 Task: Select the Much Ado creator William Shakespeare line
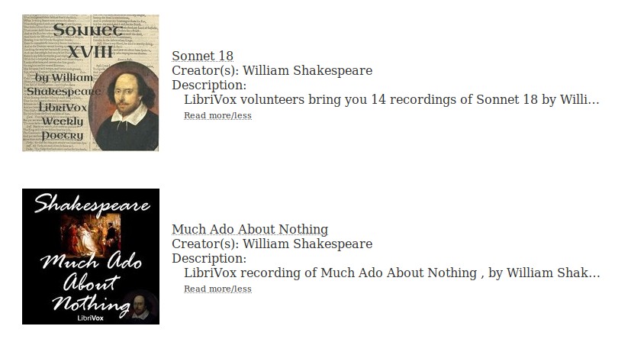pos(272,244)
